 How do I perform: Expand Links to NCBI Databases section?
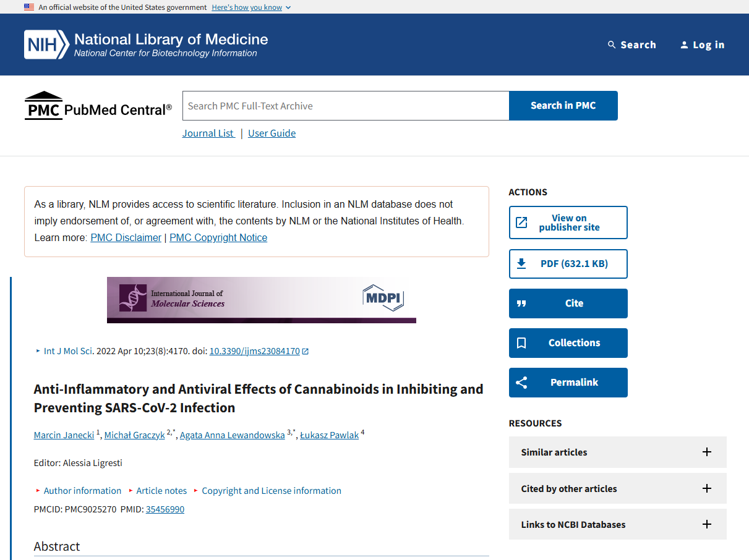pyautogui.click(x=706, y=524)
